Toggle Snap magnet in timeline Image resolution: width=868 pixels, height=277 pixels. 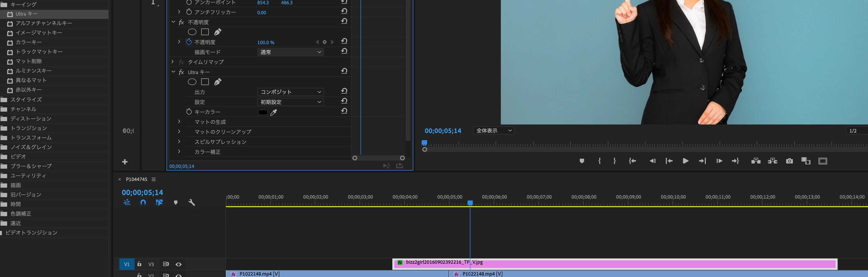tap(143, 203)
